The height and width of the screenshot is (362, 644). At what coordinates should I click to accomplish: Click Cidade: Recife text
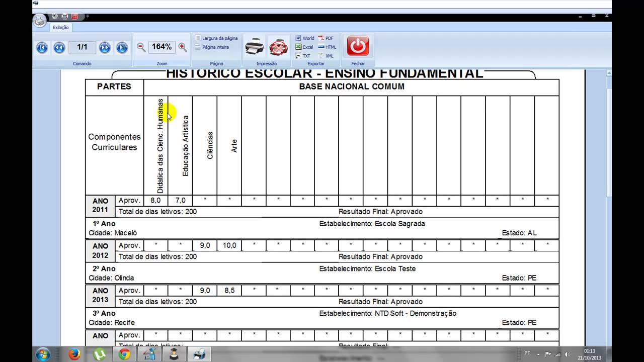pos(112,323)
